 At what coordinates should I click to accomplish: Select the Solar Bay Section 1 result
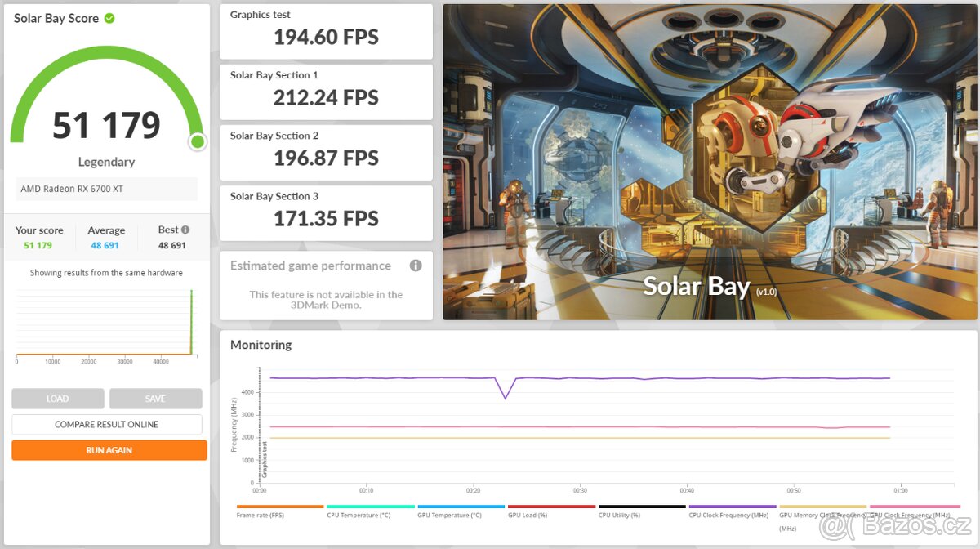326,91
